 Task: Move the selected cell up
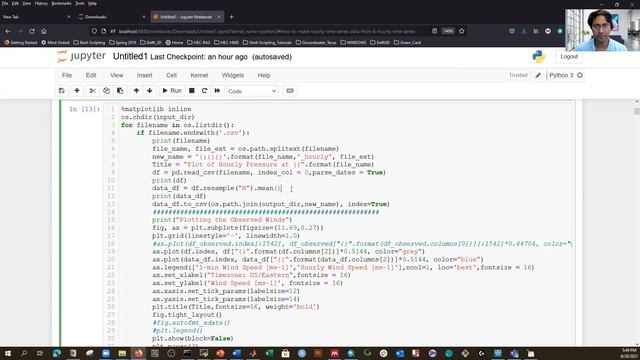click(x=136, y=91)
